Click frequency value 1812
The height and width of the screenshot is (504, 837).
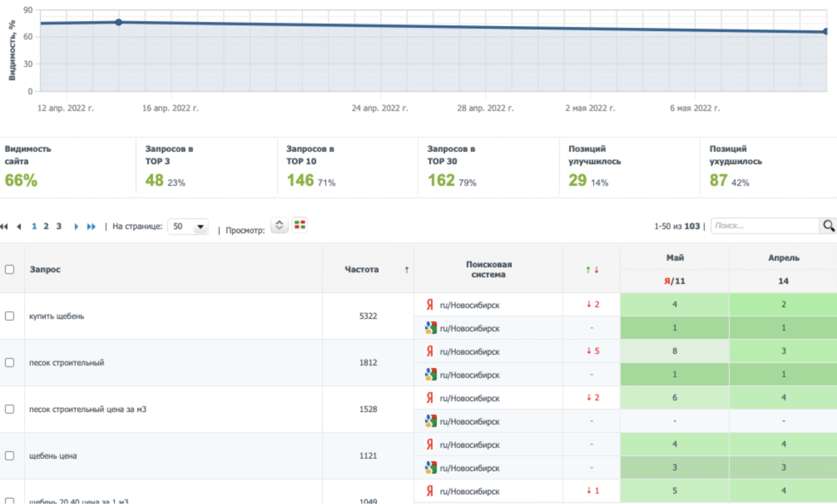click(x=368, y=363)
